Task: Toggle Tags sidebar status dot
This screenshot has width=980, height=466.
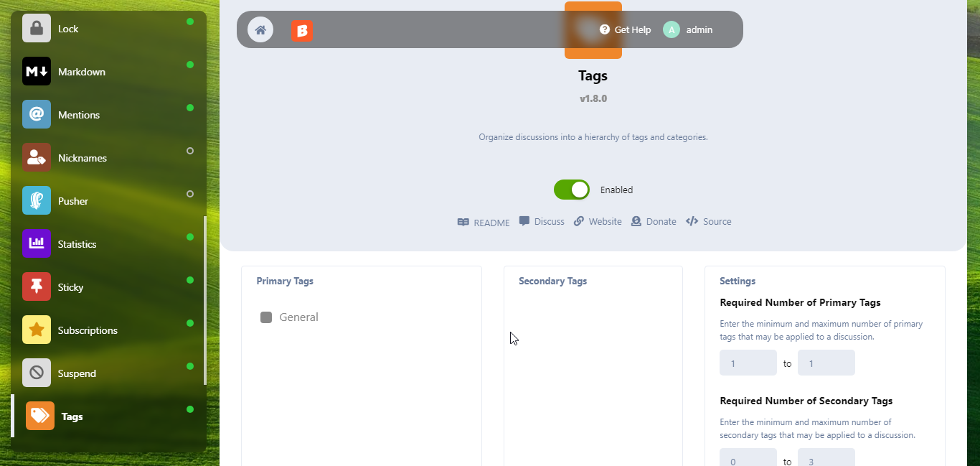Action: pos(190,409)
